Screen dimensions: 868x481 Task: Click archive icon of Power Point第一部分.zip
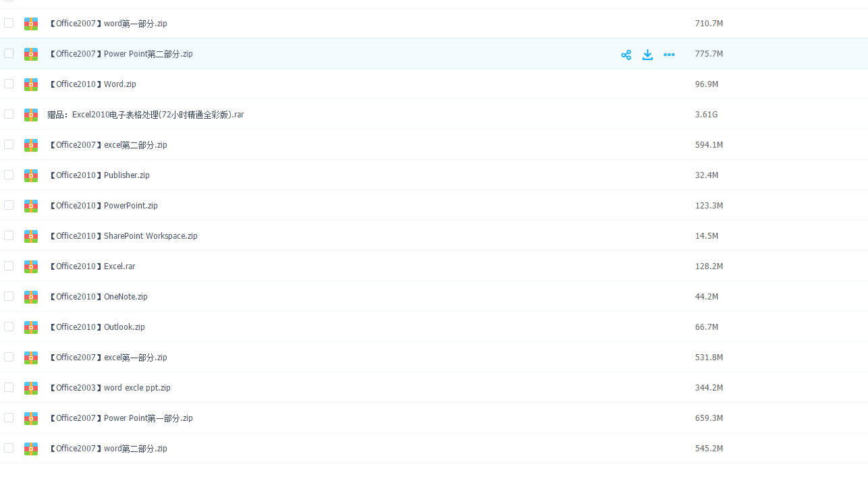31,418
